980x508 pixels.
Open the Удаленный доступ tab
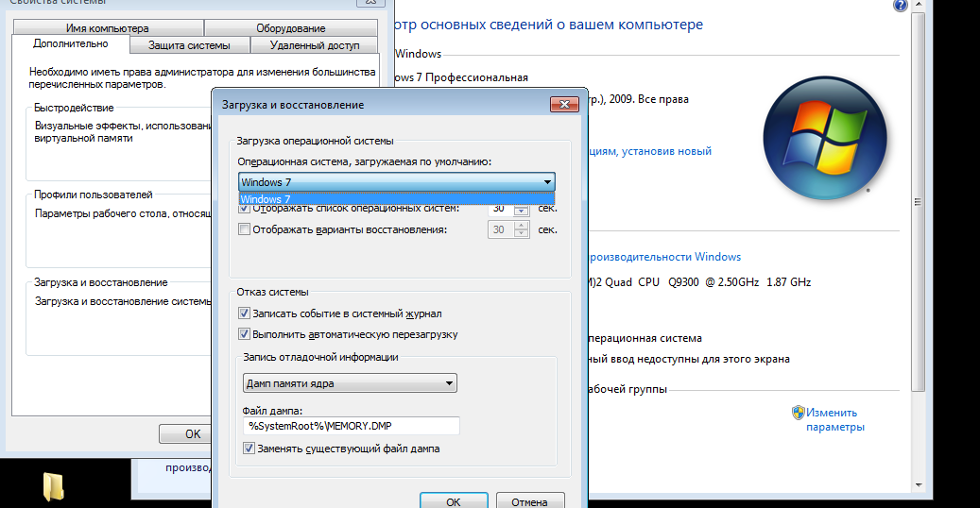315,45
